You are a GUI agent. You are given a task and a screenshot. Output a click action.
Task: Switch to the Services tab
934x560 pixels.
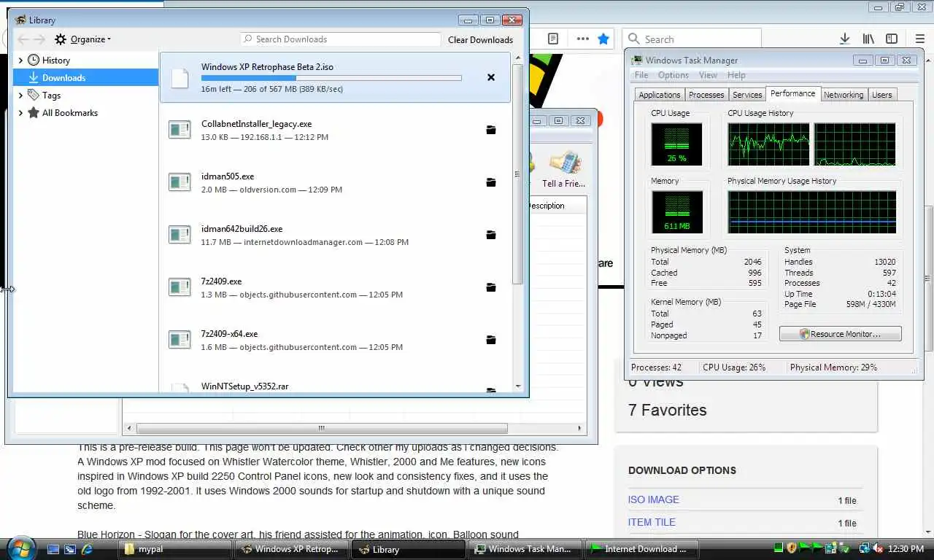click(x=747, y=95)
